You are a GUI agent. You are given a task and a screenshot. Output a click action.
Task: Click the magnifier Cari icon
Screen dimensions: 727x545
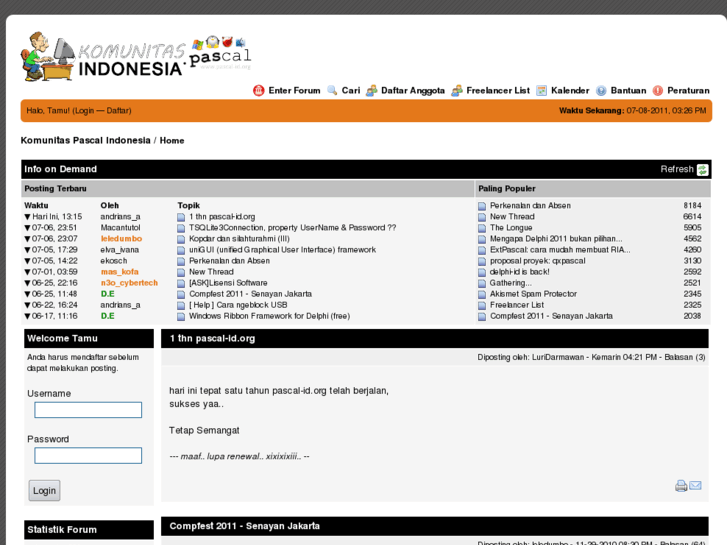332,90
